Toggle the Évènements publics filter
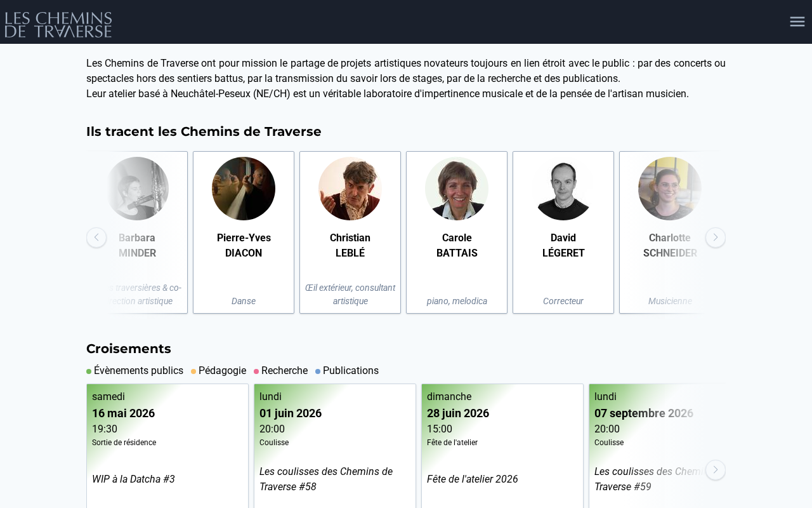 pos(135,371)
